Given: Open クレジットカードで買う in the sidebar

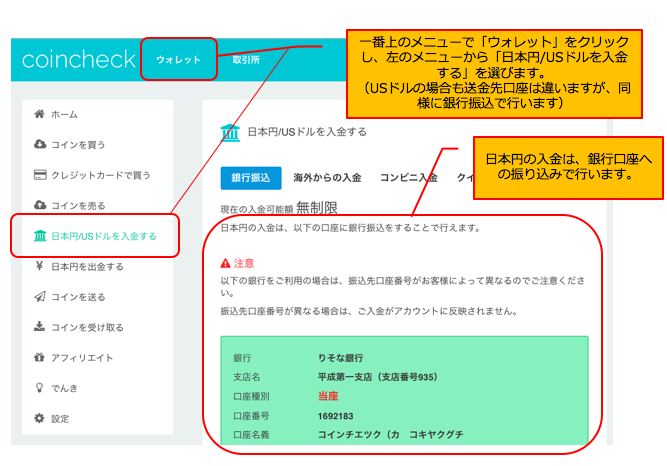Looking at the screenshot, I should pos(101,175).
